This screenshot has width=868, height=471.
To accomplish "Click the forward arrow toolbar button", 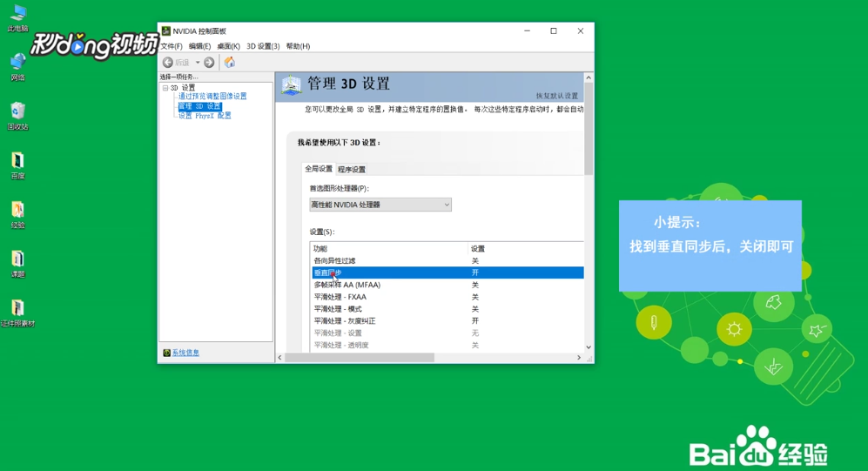I will (x=209, y=63).
